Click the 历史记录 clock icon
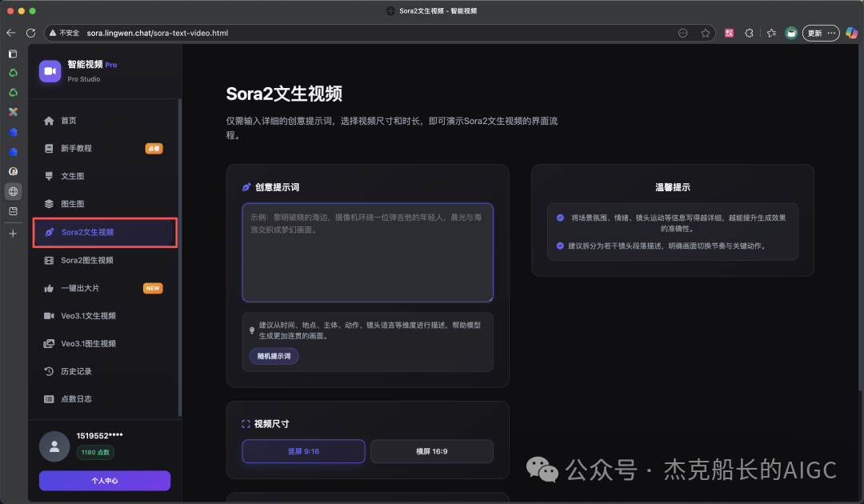The width and height of the screenshot is (864, 504). [50, 370]
